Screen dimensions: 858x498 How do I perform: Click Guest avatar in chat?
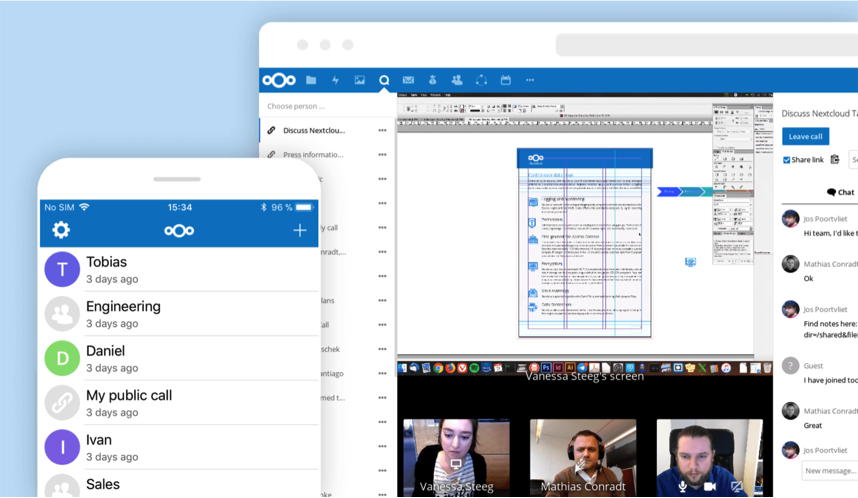pos(790,366)
